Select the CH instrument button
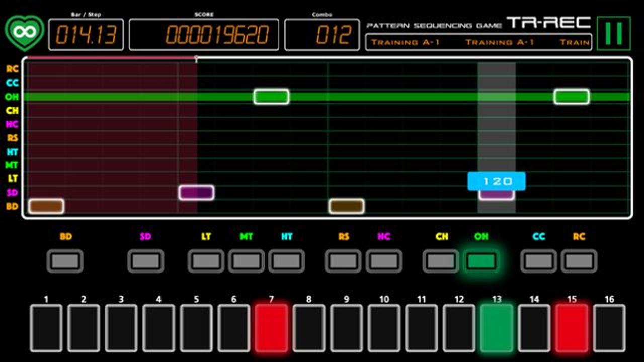The height and width of the screenshot is (362, 644). (441, 261)
